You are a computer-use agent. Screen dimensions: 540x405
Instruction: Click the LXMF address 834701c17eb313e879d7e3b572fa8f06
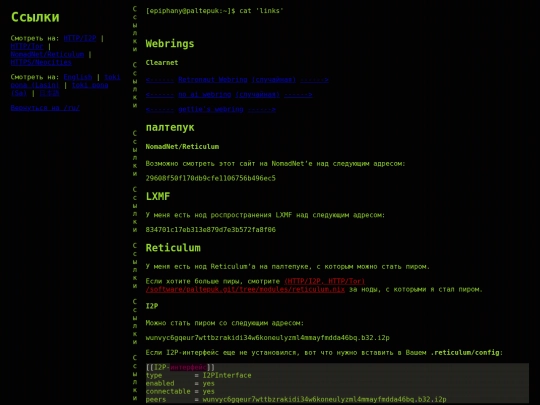(211, 230)
